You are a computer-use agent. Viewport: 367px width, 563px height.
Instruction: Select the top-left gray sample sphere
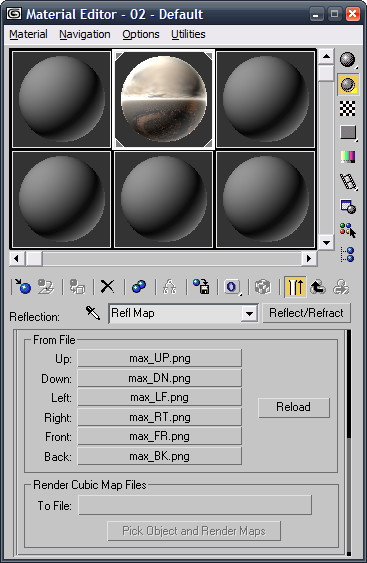pos(61,99)
